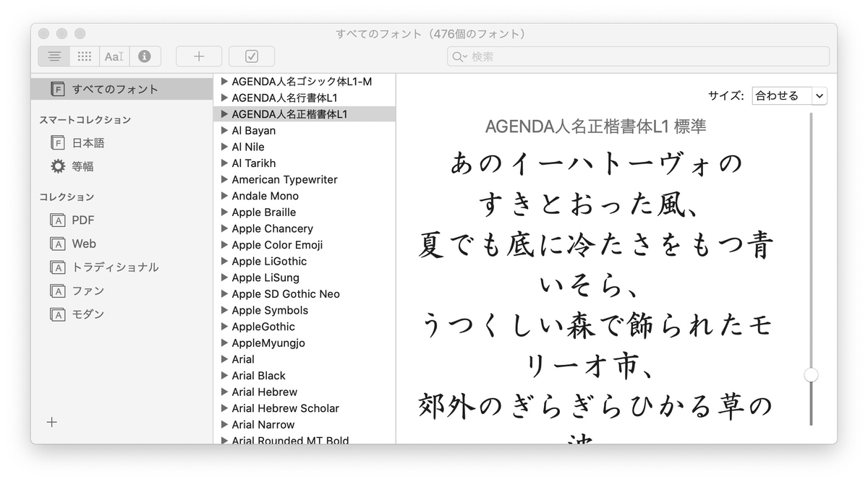868x482 pixels.
Task: Add a new collection with sidebar plus
Action: tap(51, 423)
